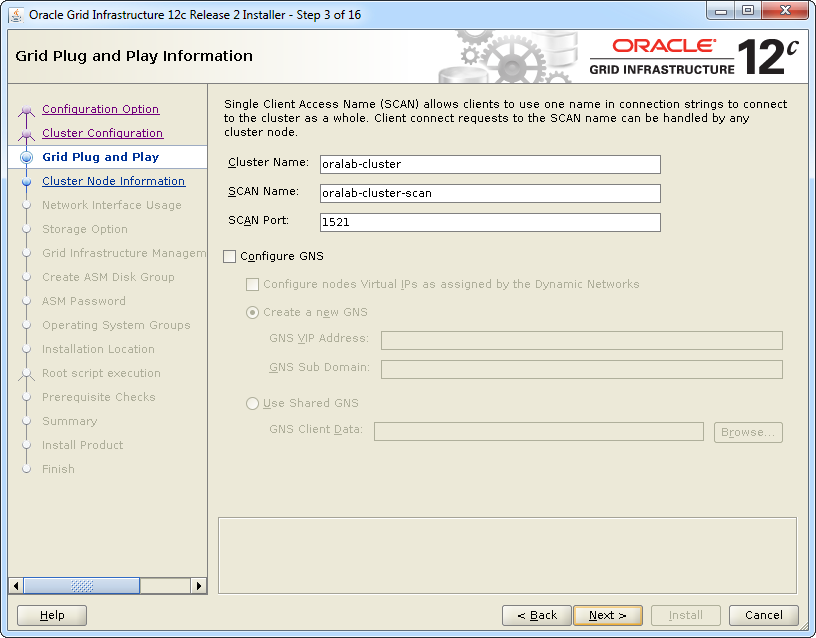
Task: Jump to Cluster Node Information step
Action: pyautogui.click(x=113, y=181)
